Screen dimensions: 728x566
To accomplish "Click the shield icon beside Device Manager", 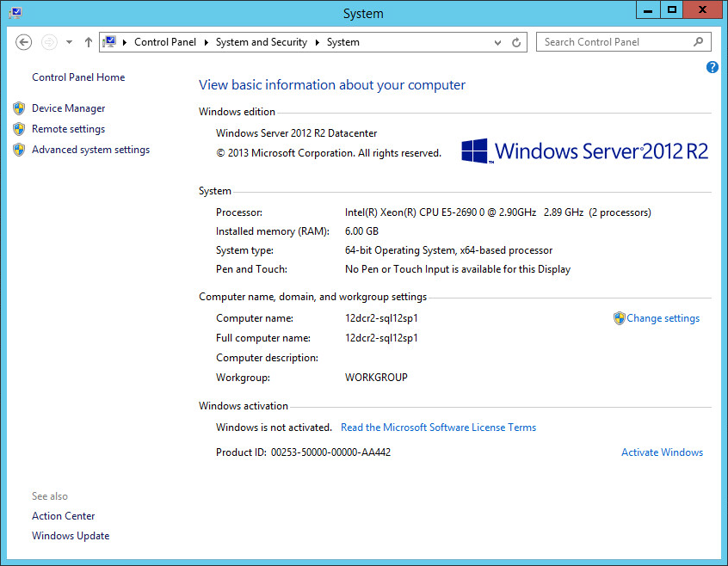I will pos(19,108).
